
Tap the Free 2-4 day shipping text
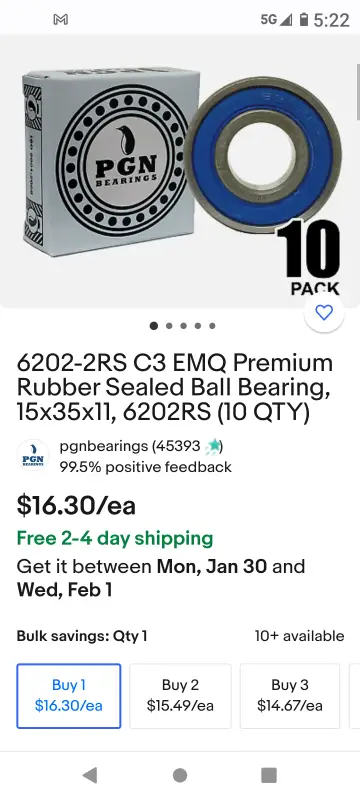pos(115,538)
